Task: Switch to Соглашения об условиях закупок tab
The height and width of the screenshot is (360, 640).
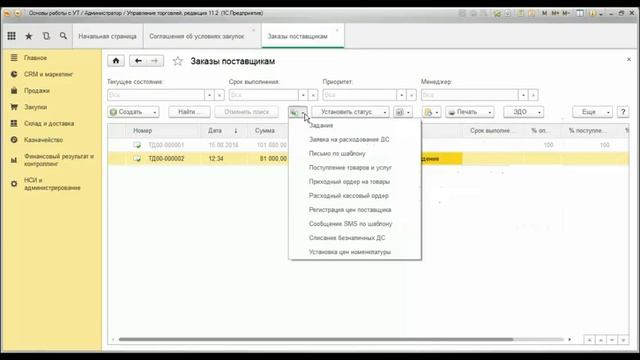Action: [197, 36]
